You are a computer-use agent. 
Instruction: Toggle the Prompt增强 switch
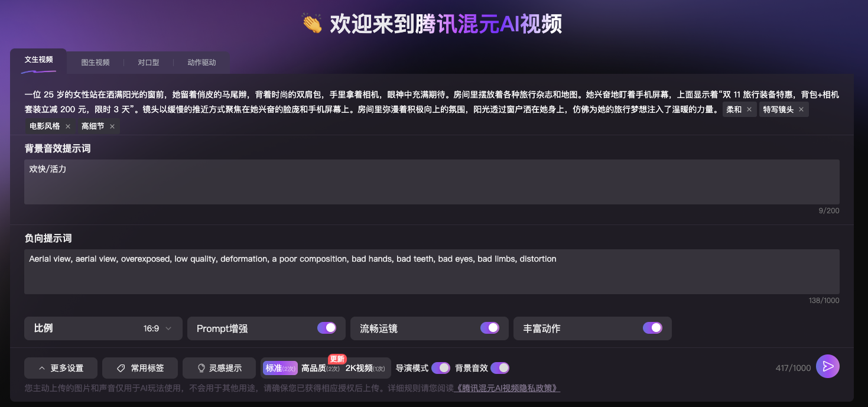(327, 328)
